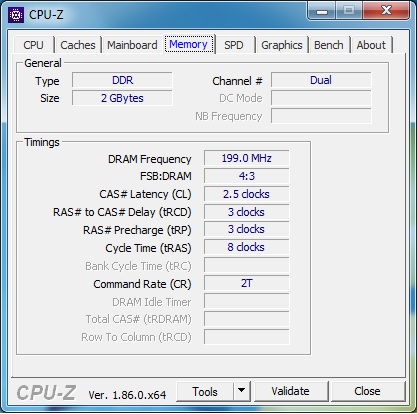Expand the Tools dropdown arrow
This screenshot has width=417, height=414.
click(x=242, y=391)
